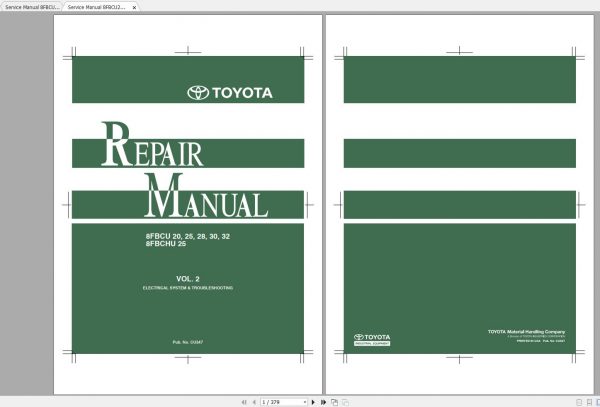This screenshot has width=600, height=407.
Task: Click the Toyota Industrial Equipment logo on back cover
Action: [372, 339]
